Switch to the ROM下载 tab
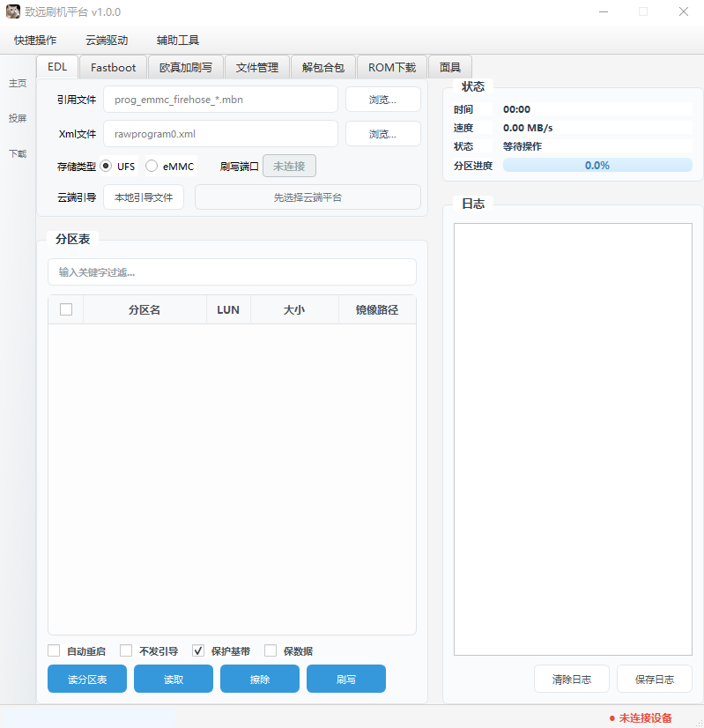The image size is (704, 728). [392, 67]
